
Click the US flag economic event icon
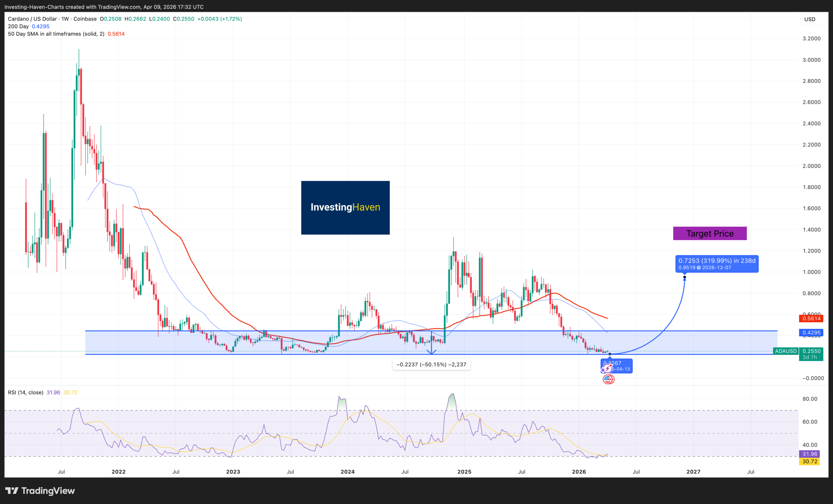(x=608, y=379)
